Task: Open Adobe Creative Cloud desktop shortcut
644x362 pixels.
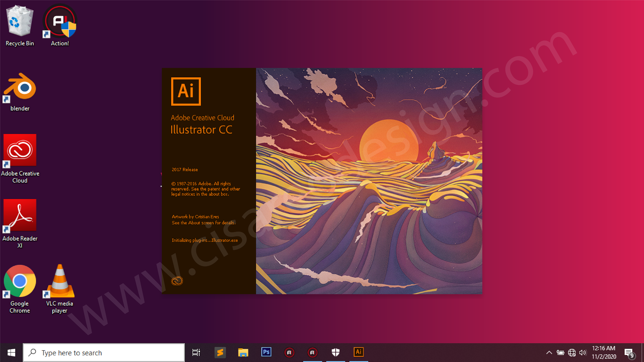Action: (x=20, y=150)
